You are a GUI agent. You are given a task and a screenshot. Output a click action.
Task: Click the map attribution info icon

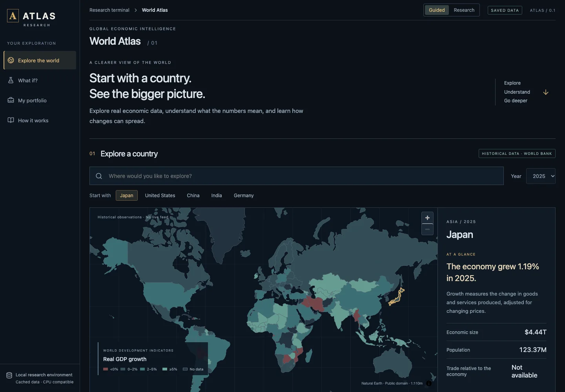[429, 383]
